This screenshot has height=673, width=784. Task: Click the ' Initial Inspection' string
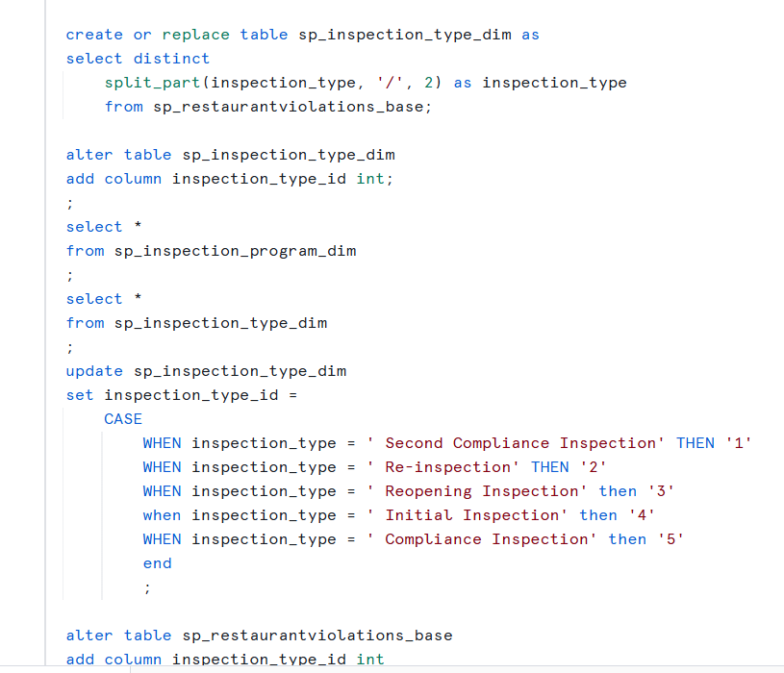(467, 514)
